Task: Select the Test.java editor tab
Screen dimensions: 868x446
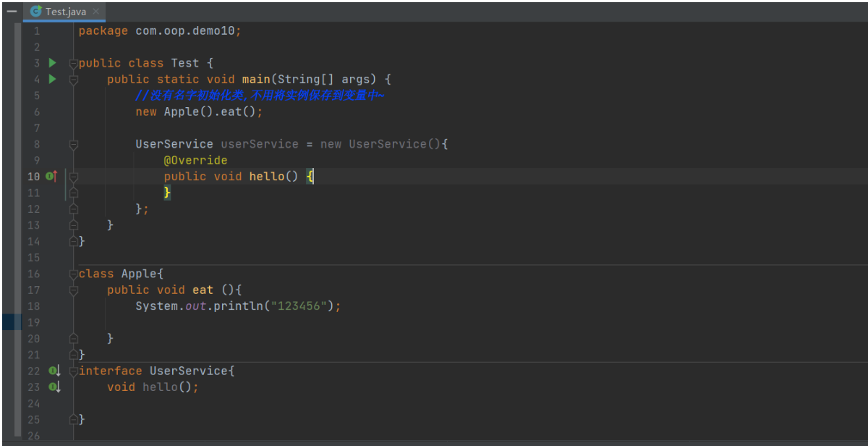Action: tap(64, 12)
